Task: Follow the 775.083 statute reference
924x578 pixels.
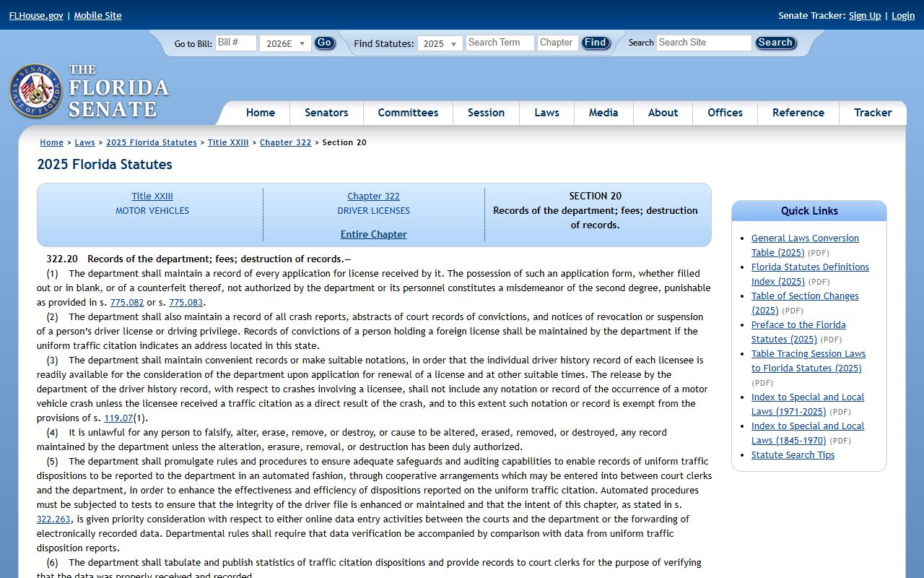Action: 186,303
